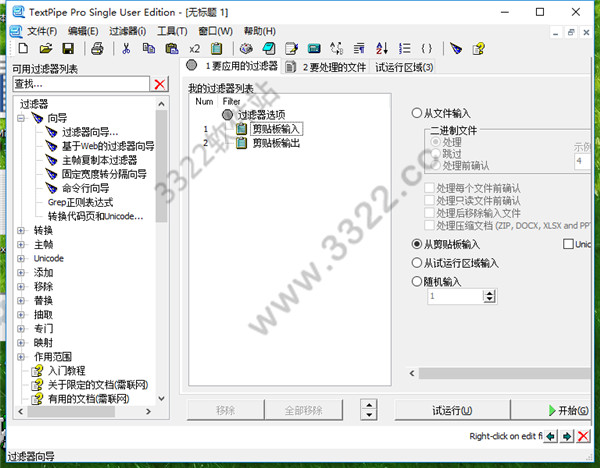The height and width of the screenshot is (468, 600).
Task: Toggle 处理每个文件前确认 checkbox
Action: tap(429, 188)
